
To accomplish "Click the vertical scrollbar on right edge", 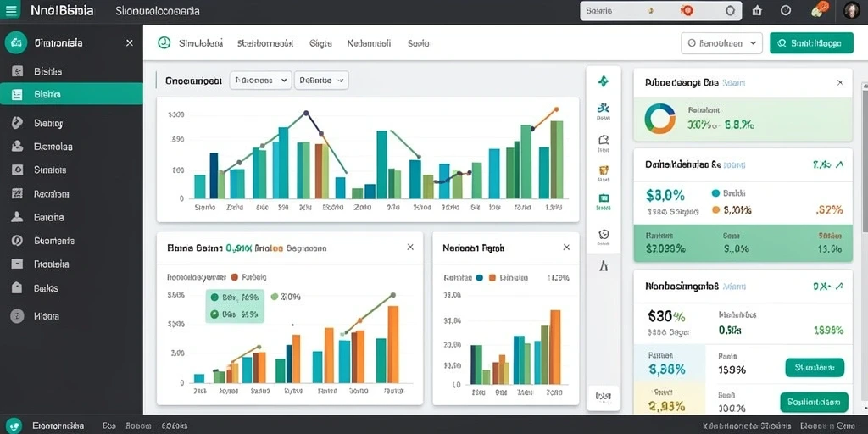I will click(x=865, y=158).
